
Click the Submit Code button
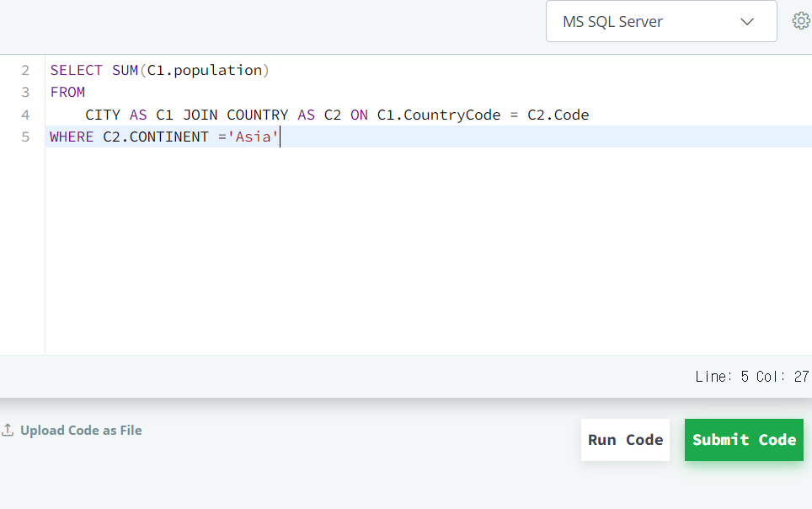[744, 440]
